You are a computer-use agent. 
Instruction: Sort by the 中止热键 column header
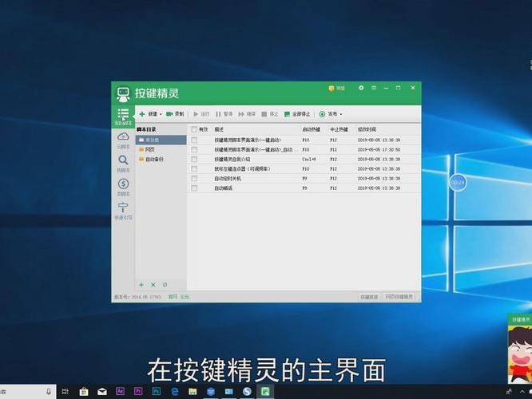point(339,129)
